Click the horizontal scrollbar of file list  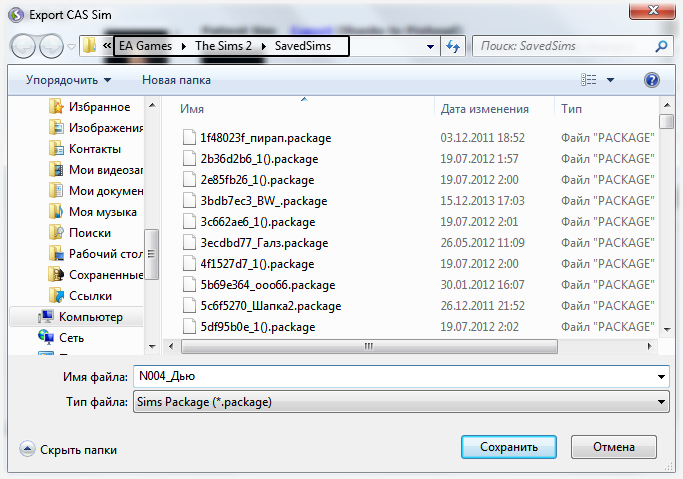coord(370,347)
